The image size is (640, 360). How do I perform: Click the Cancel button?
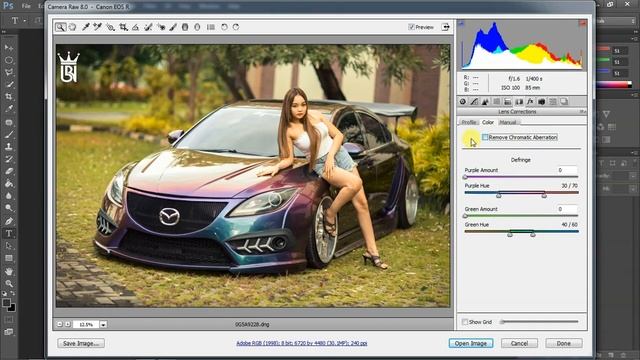tap(519, 343)
